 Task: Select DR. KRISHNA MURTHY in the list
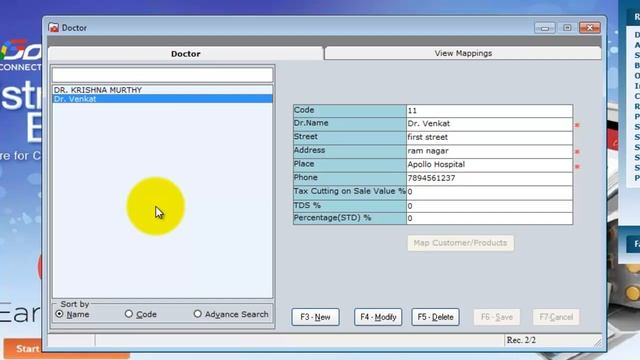(x=162, y=90)
